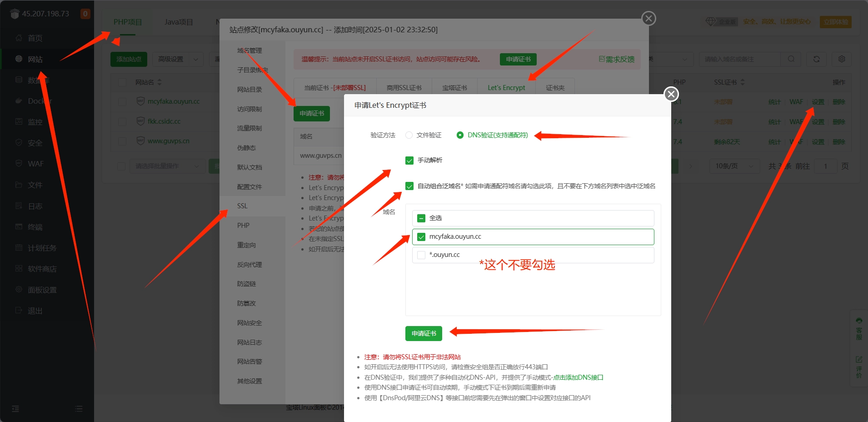Open the 首页 home icon in sidebar
Screen dimensions: 868x422
[x=19, y=38]
